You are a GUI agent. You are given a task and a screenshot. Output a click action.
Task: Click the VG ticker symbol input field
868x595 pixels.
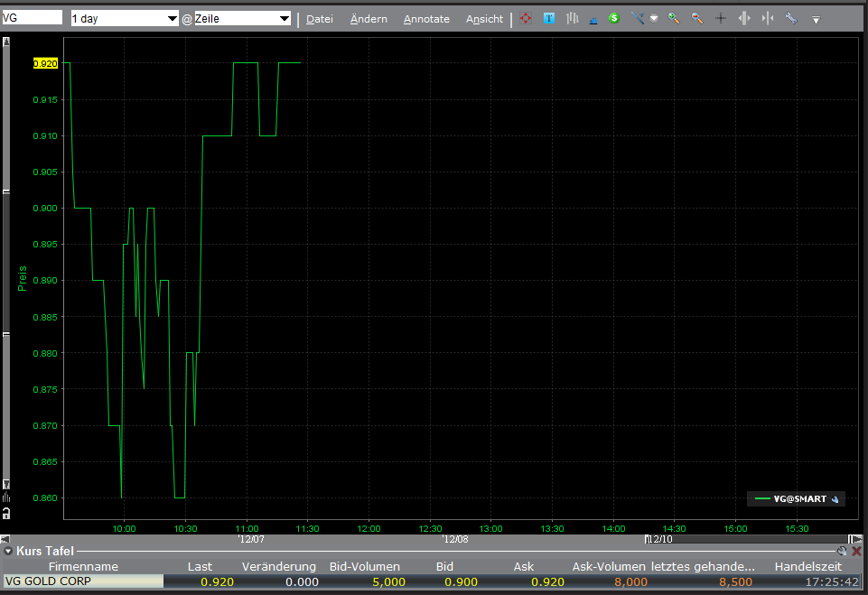pyautogui.click(x=32, y=18)
